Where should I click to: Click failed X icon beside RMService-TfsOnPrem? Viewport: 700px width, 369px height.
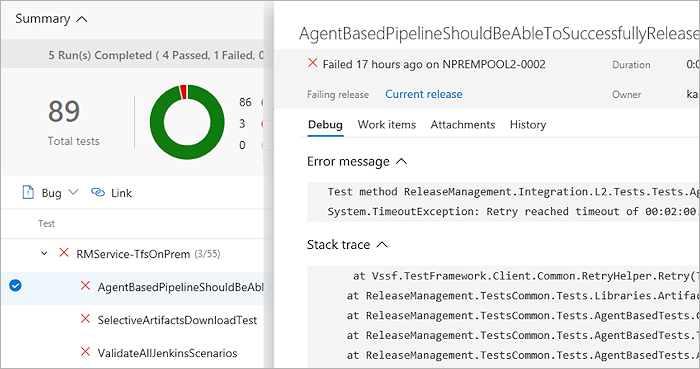tap(64, 253)
